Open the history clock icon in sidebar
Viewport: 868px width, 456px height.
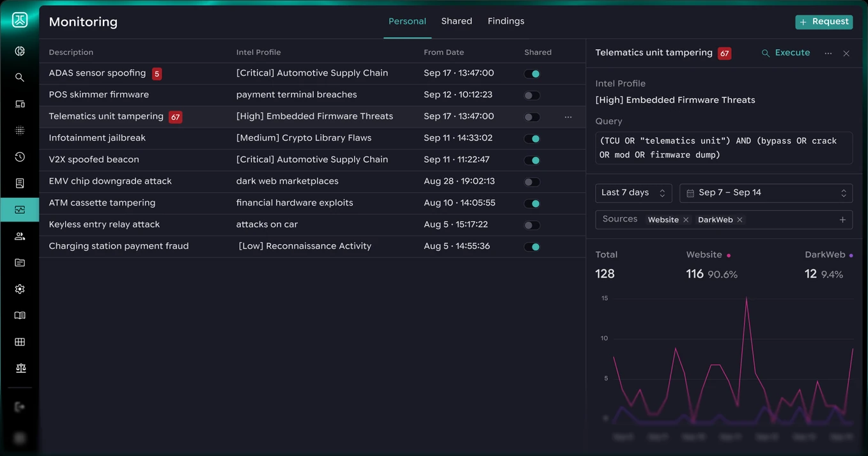pyautogui.click(x=20, y=157)
